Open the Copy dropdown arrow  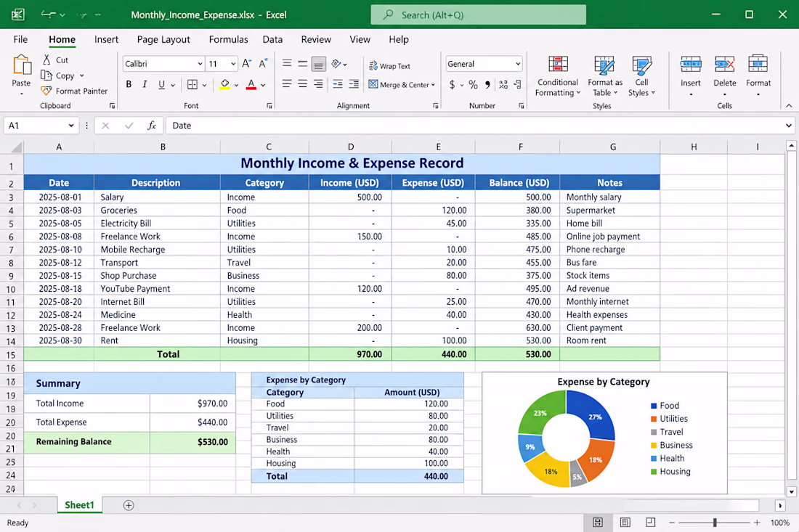[x=81, y=75]
